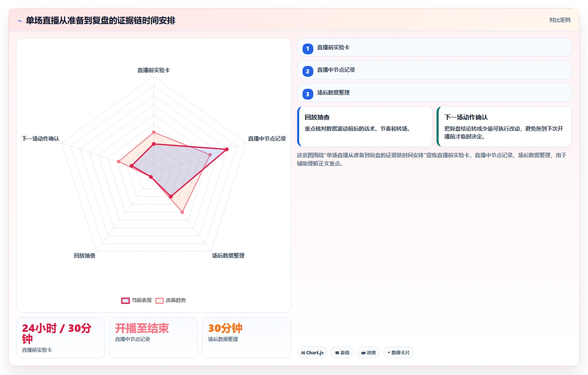Click the 场后数据整理 radar axis label
The width and height of the screenshot is (588, 375).
(228, 256)
